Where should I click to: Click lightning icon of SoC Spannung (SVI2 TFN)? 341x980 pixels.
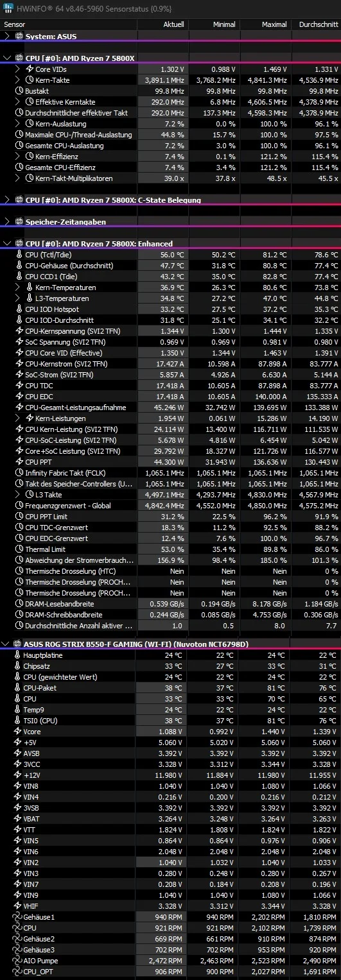tap(19, 342)
